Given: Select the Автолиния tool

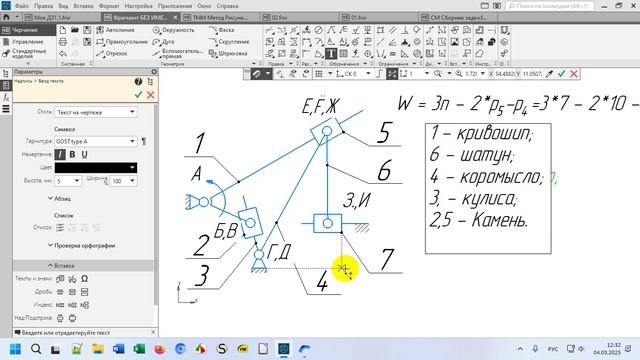Looking at the screenshot, I should 116,30.
